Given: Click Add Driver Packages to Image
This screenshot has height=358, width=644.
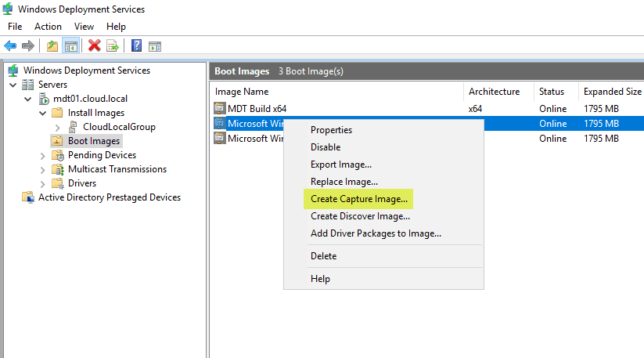Looking at the screenshot, I should tap(376, 233).
